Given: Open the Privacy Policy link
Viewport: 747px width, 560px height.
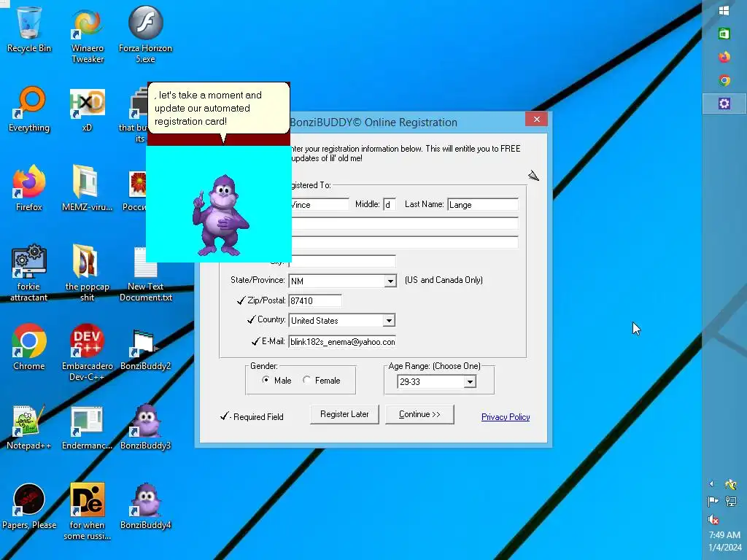Looking at the screenshot, I should [x=506, y=417].
